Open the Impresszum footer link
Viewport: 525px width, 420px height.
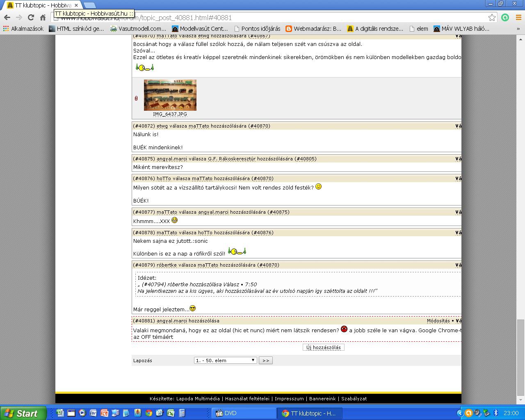(x=289, y=399)
